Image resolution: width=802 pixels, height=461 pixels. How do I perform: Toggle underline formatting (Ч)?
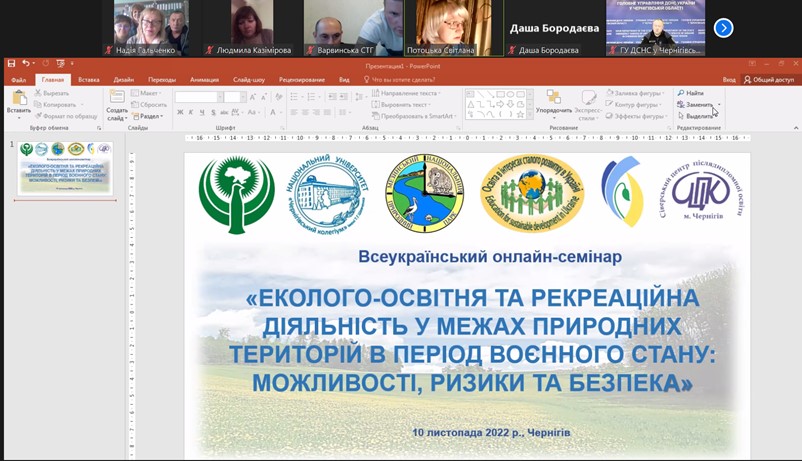202,112
